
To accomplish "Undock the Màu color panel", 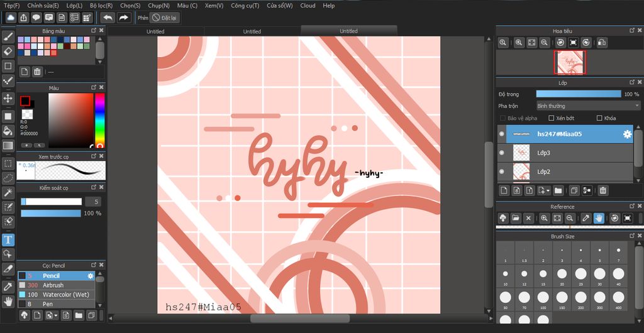I will coord(94,88).
